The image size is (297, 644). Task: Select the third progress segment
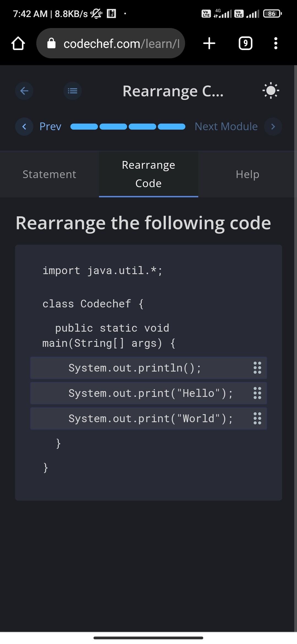click(x=142, y=127)
